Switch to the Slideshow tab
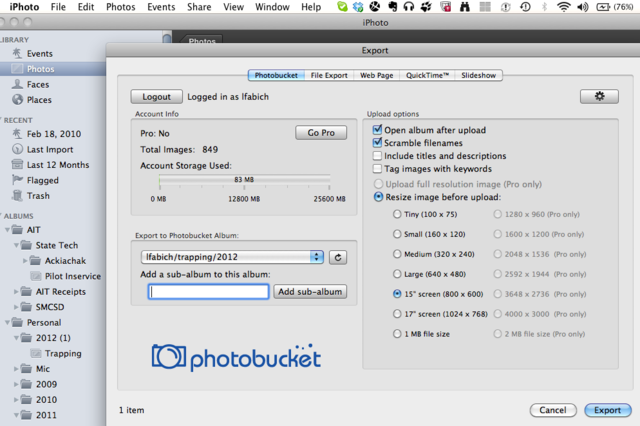This screenshot has width=640, height=426. pos(478,75)
